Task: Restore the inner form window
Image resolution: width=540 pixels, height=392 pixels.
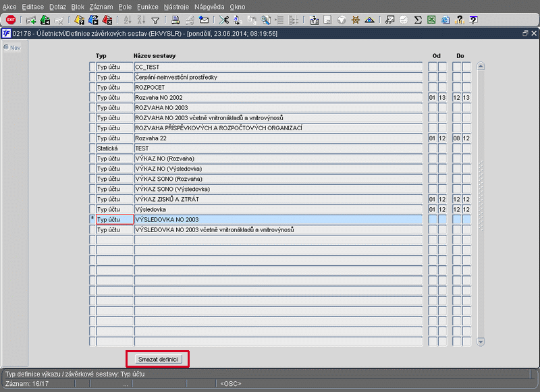Action: [525, 33]
